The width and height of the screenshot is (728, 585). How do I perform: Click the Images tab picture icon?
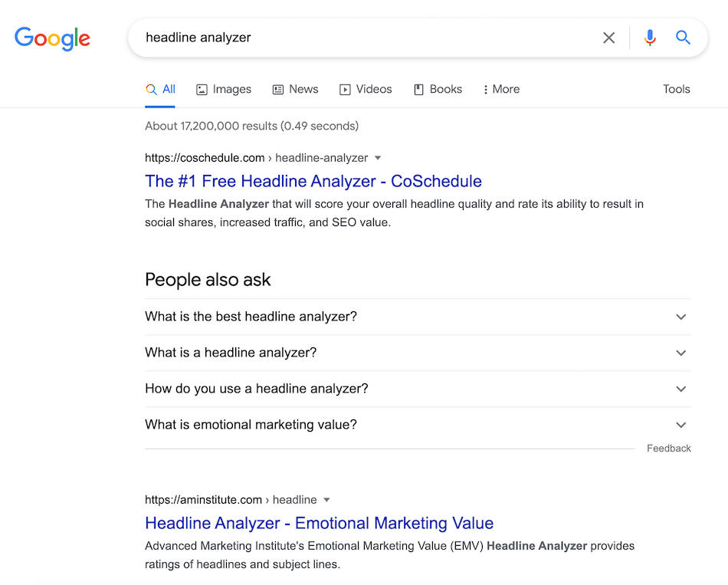pos(202,90)
